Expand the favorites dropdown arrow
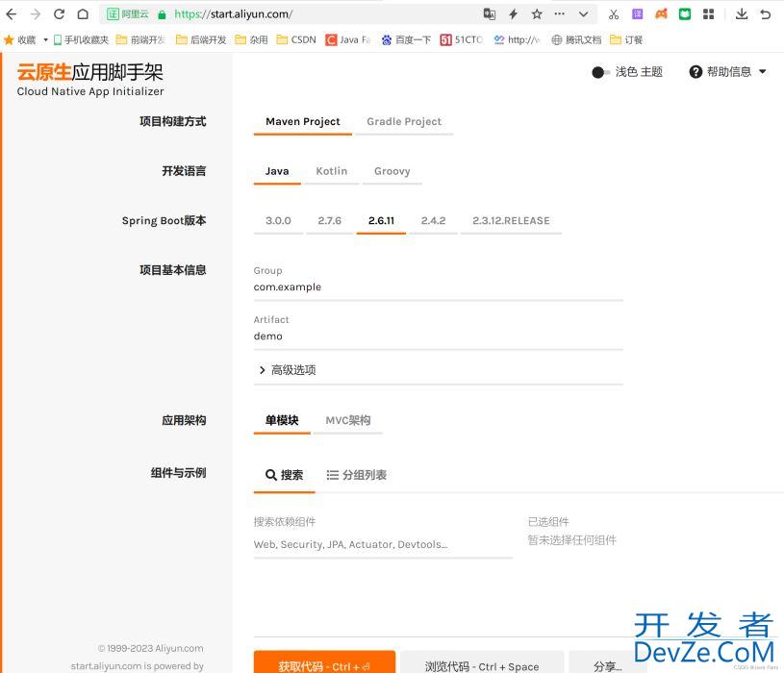This screenshot has width=784, height=673. (x=45, y=40)
